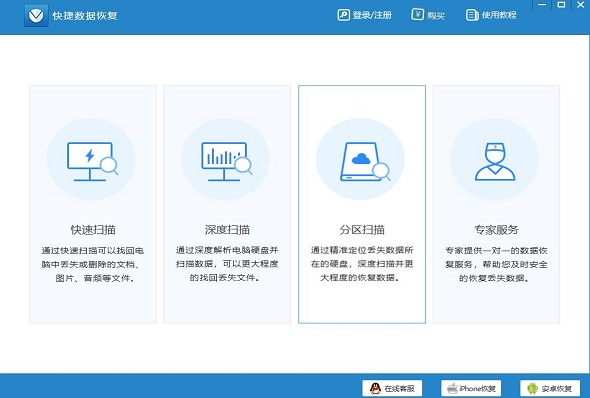
Task: Click the shield logo icon beside 快捷数据恢复
Action: [36, 15]
